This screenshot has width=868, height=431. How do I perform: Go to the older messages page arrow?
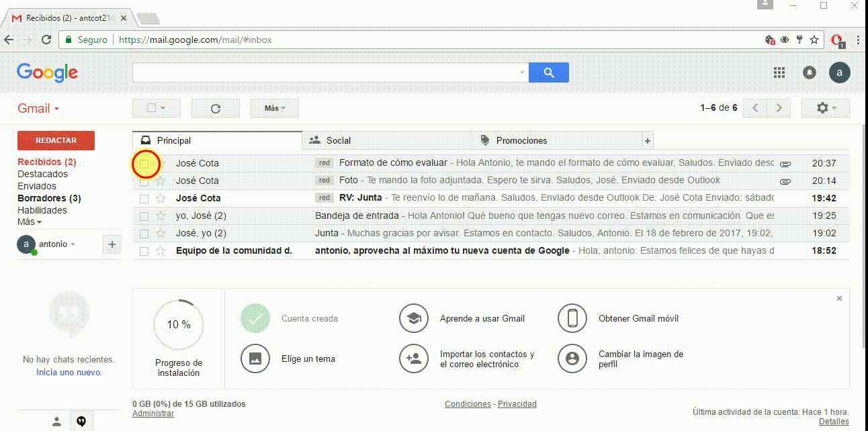point(779,108)
